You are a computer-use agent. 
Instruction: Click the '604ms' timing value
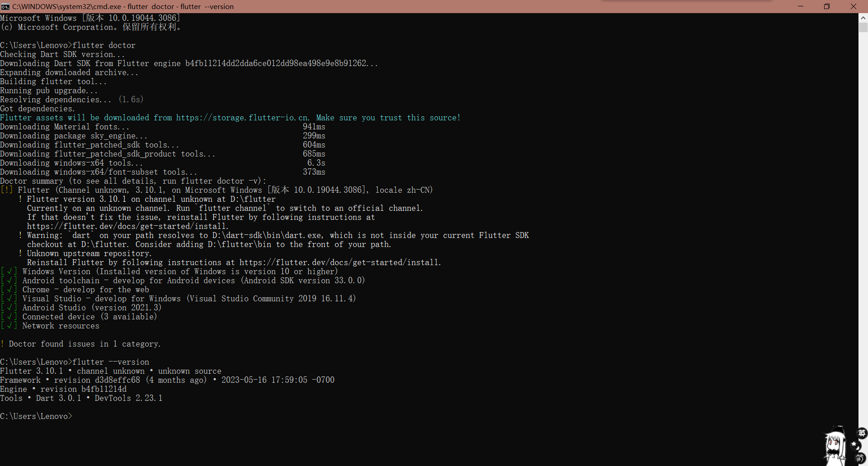coord(314,145)
